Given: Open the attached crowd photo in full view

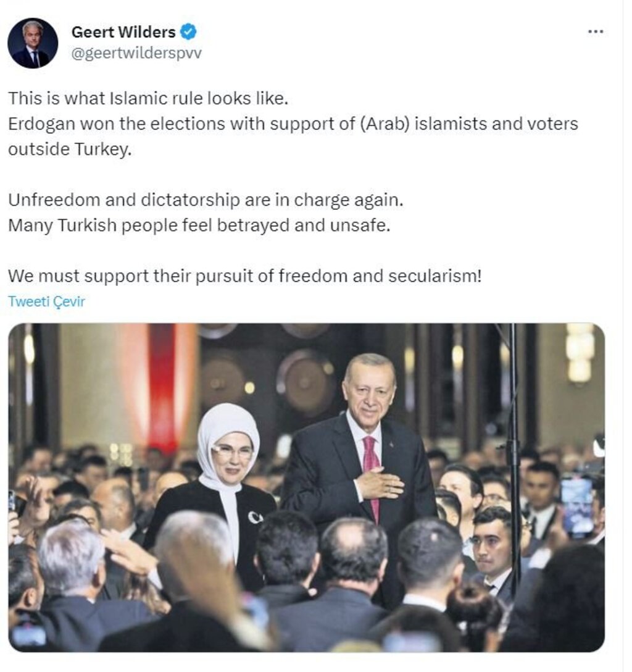Looking at the screenshot, I should coord(307,488).
